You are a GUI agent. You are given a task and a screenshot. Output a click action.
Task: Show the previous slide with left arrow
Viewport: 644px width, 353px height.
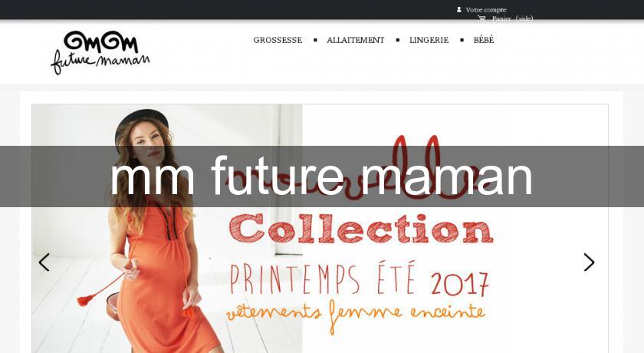[x=44, y=262]
